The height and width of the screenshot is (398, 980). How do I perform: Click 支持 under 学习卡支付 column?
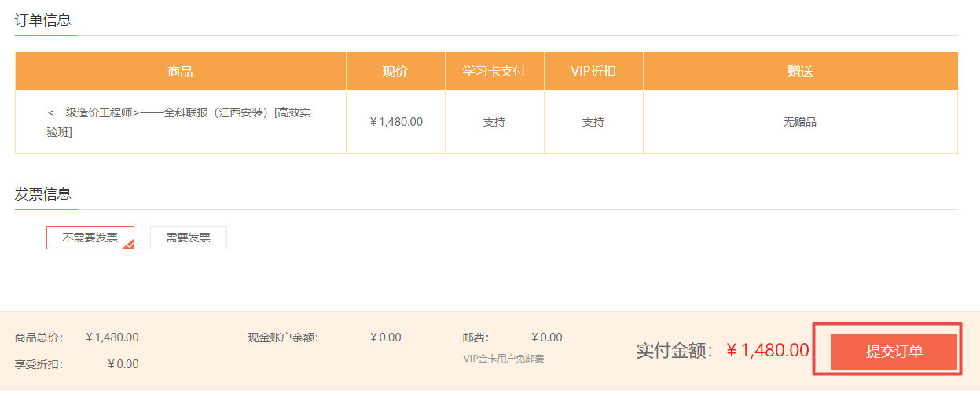coord(494,122)
